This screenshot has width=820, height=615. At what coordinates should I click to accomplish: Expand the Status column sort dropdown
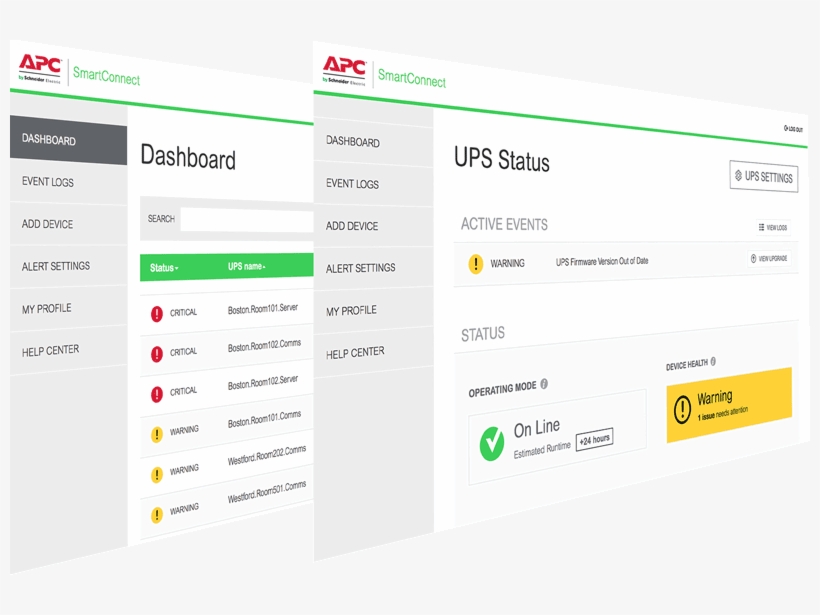point(177,269)
